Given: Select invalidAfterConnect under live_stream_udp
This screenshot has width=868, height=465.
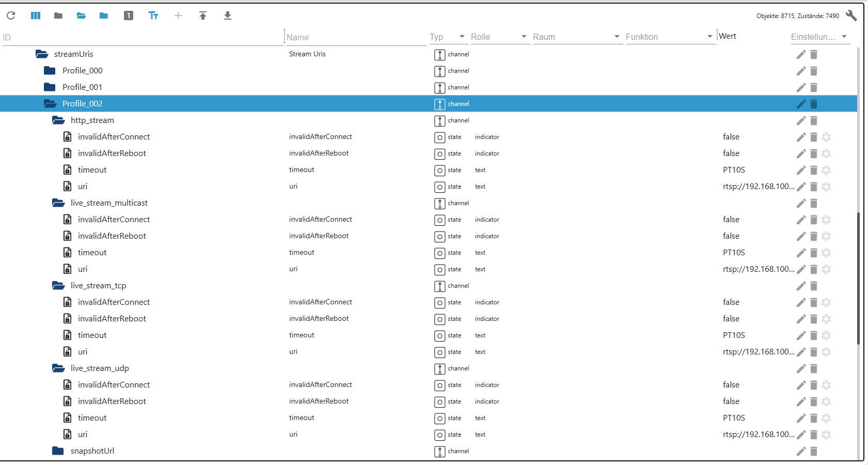Looking at the screenshot, I should click(429, 385).
